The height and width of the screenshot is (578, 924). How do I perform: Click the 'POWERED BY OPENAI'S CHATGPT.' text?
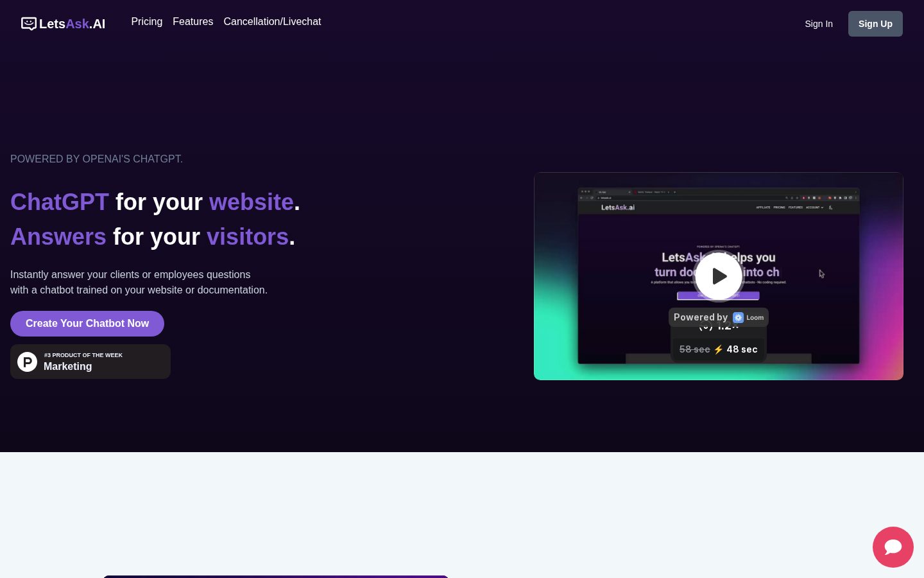(96, 159)
